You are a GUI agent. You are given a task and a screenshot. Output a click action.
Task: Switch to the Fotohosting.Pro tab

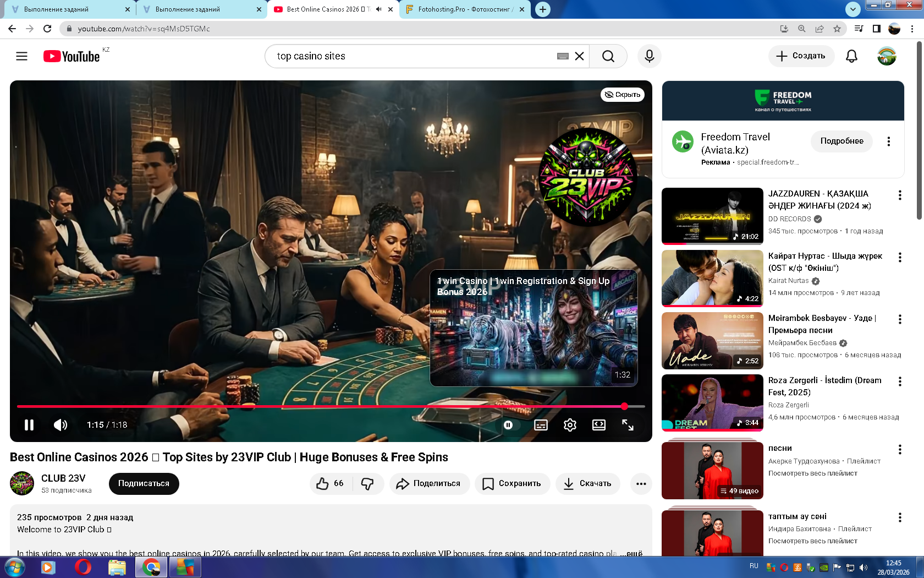tap(465, 9)
